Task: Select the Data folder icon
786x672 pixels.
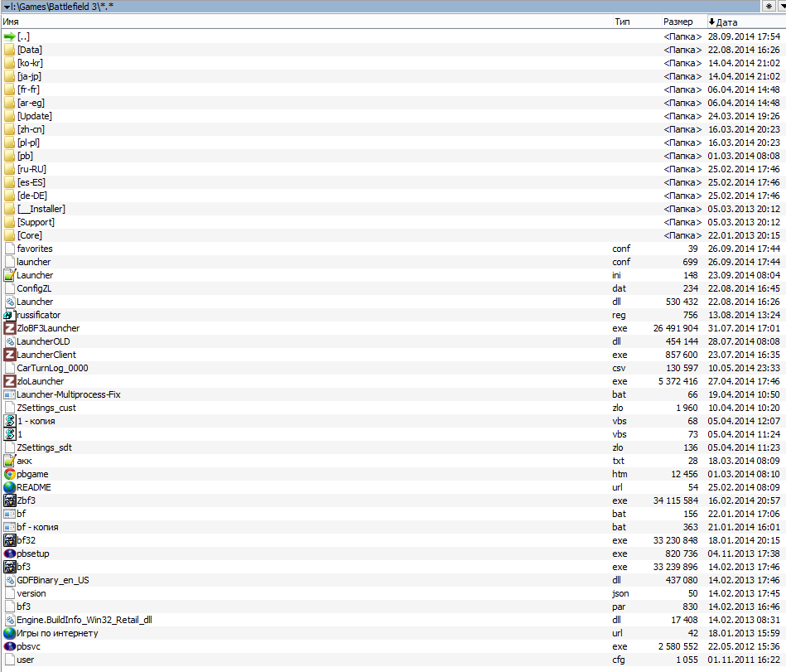Action: point(9,50)
